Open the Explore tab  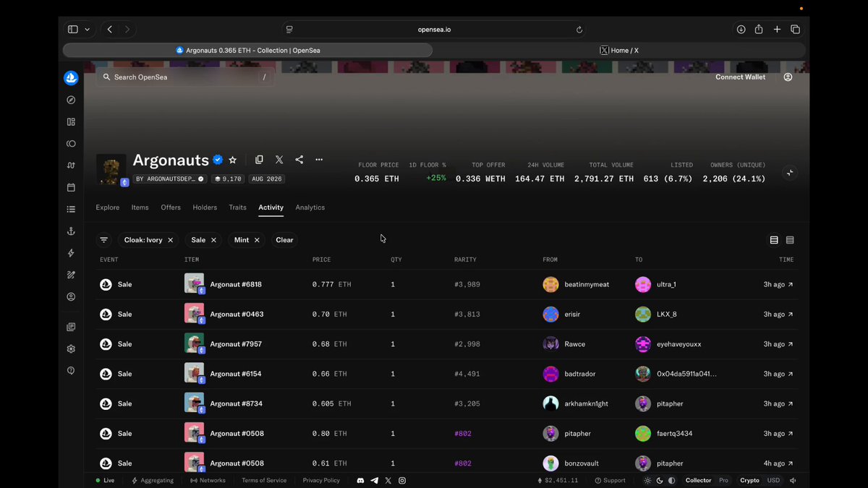[x=108, y=207]
